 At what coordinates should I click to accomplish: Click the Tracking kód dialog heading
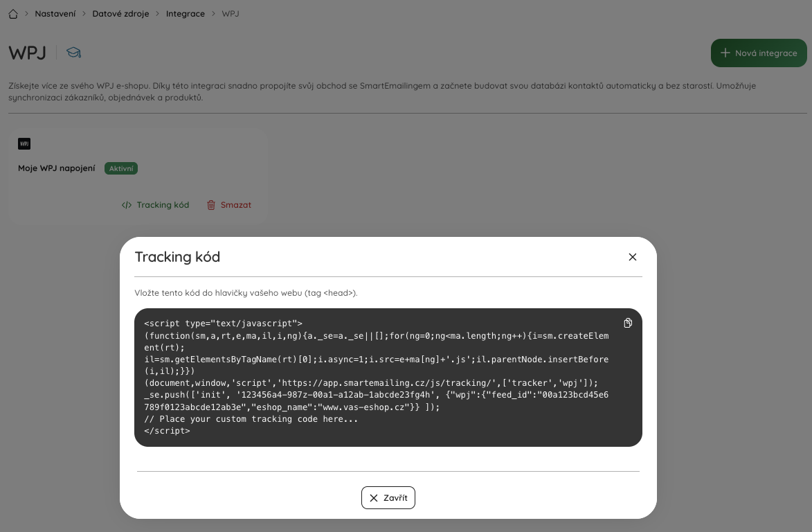pyautogui.click(x=178, y=257)
